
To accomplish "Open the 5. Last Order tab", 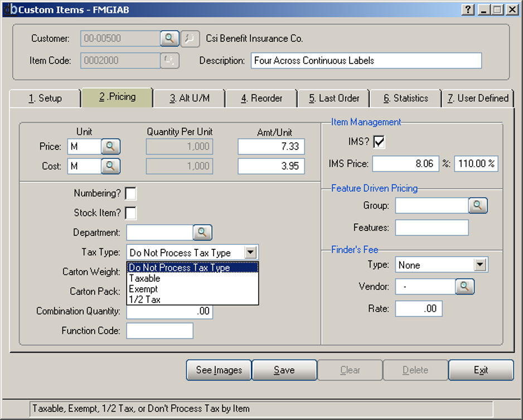I will (334, 98).
